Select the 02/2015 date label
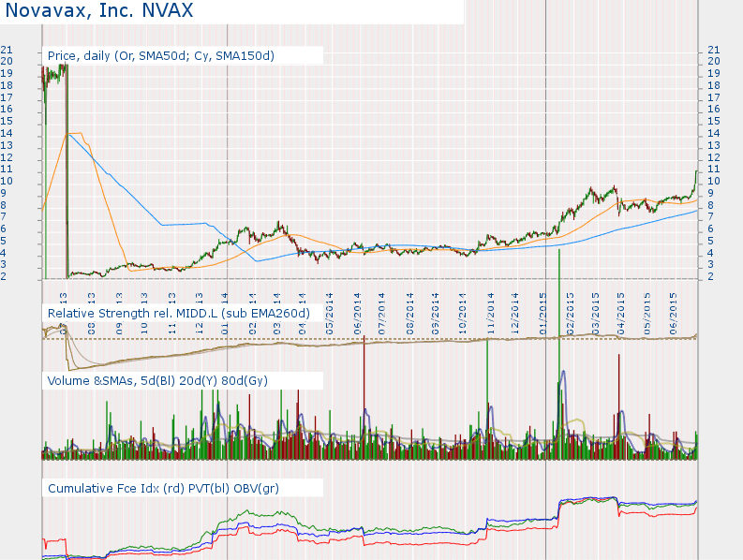 [570, 314]
